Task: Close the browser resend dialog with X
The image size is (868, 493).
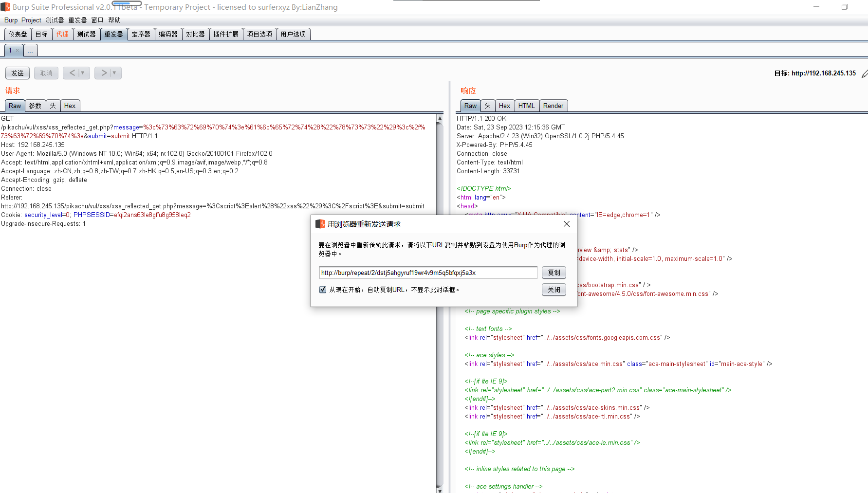Action: [567, 224]
